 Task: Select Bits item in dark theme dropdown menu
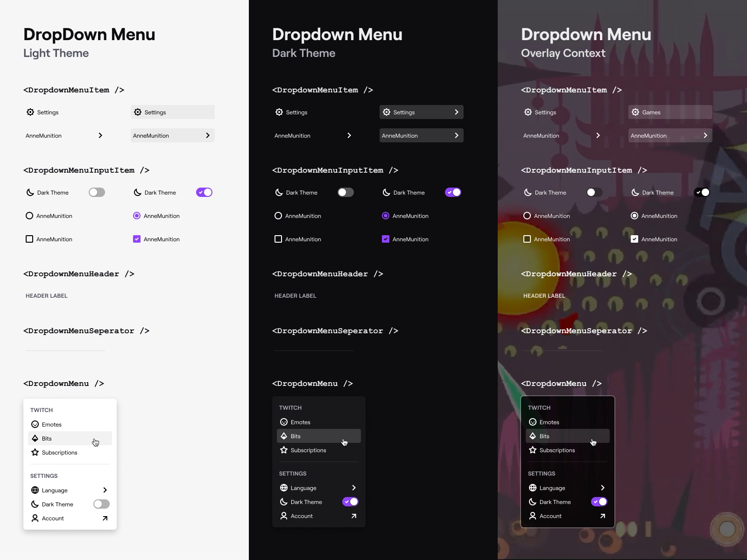coord(319,436)
